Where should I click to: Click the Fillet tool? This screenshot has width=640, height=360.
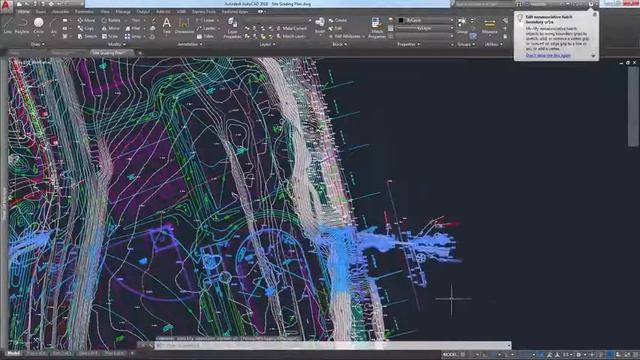(133, 28)
